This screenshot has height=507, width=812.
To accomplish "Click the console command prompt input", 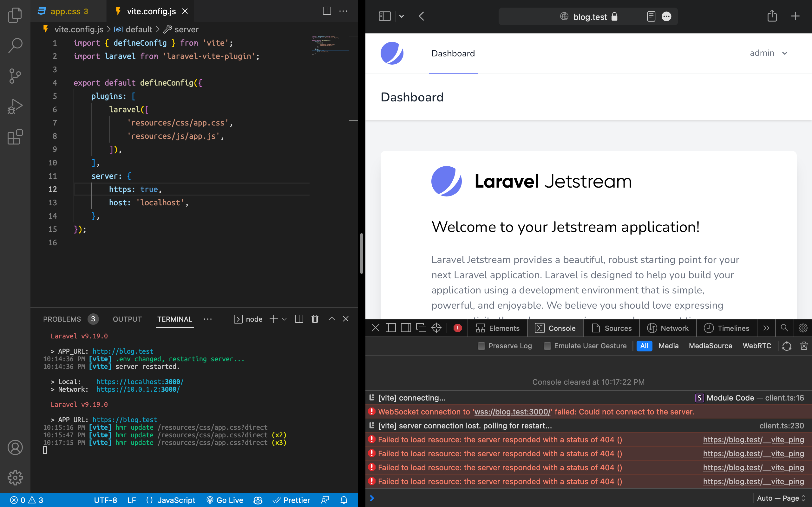I will coord(470,498).
